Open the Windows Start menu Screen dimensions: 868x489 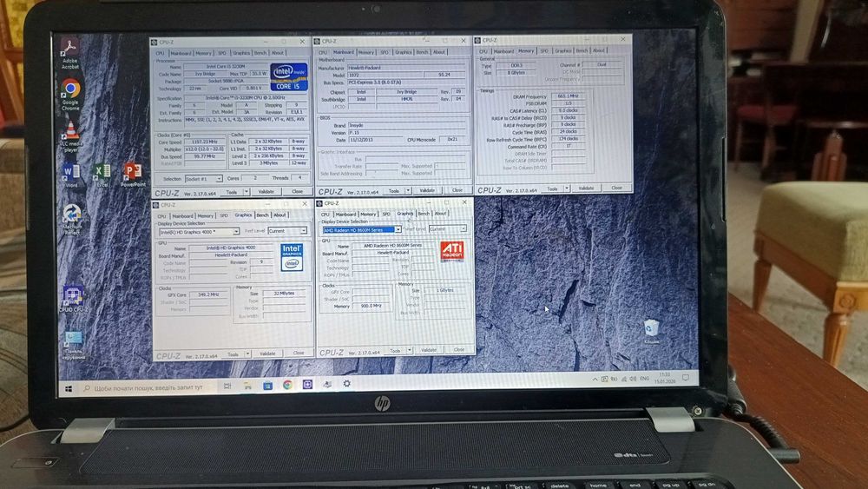69,389
